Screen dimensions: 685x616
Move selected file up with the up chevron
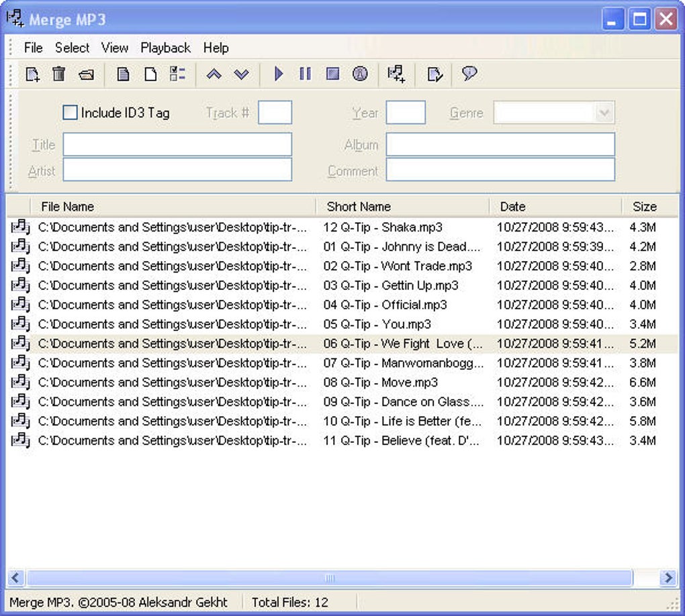[x=214, y=74]
